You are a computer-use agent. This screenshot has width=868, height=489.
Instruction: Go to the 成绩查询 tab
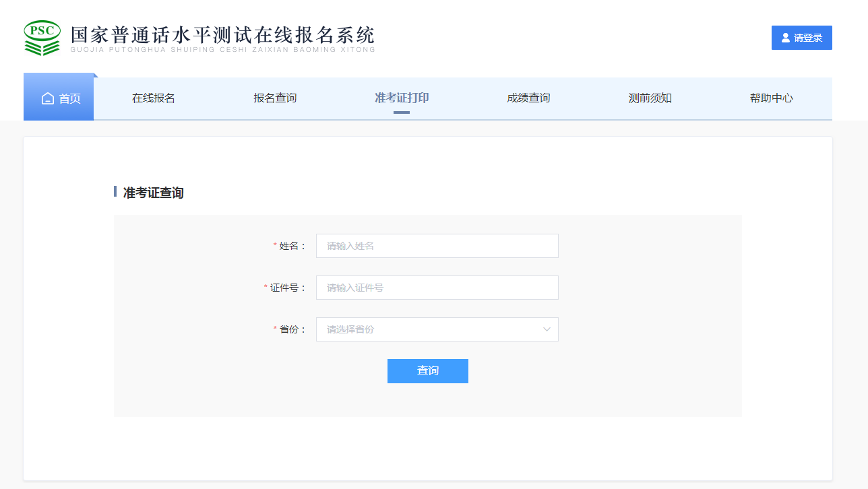tap(528, 98)
